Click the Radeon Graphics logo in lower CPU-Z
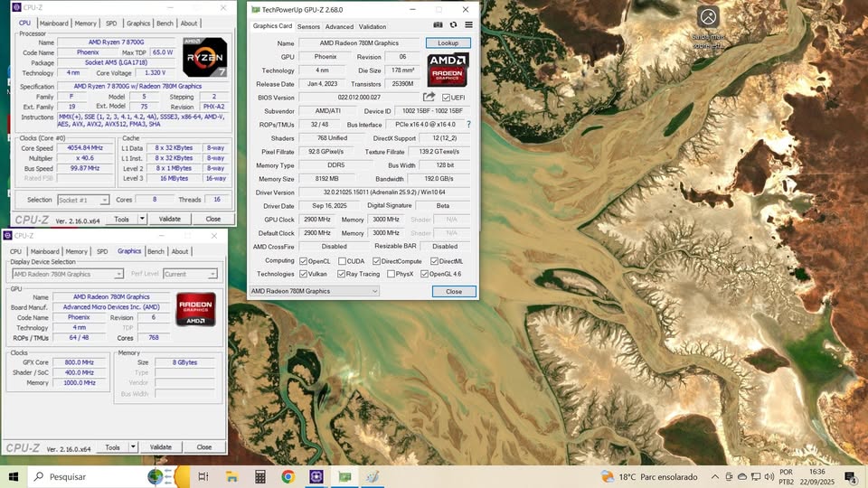The width and height of the screenshot is (868, 488). click(196, 309)
